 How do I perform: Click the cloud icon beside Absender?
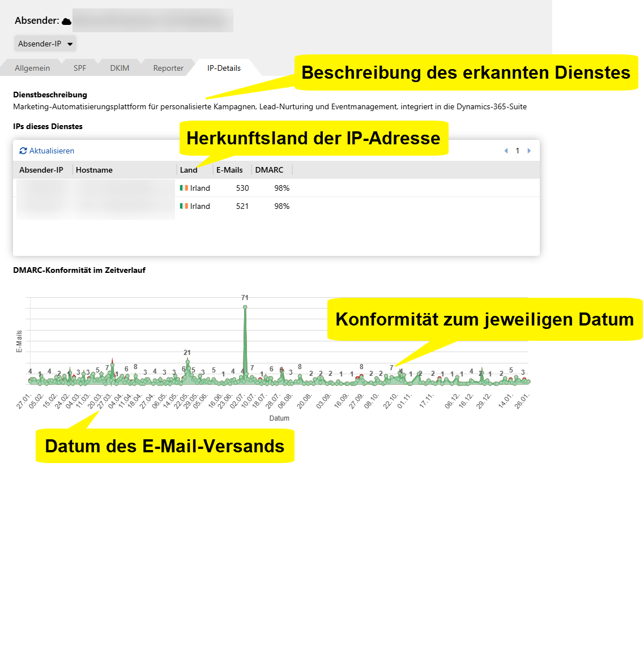(66, 22)
